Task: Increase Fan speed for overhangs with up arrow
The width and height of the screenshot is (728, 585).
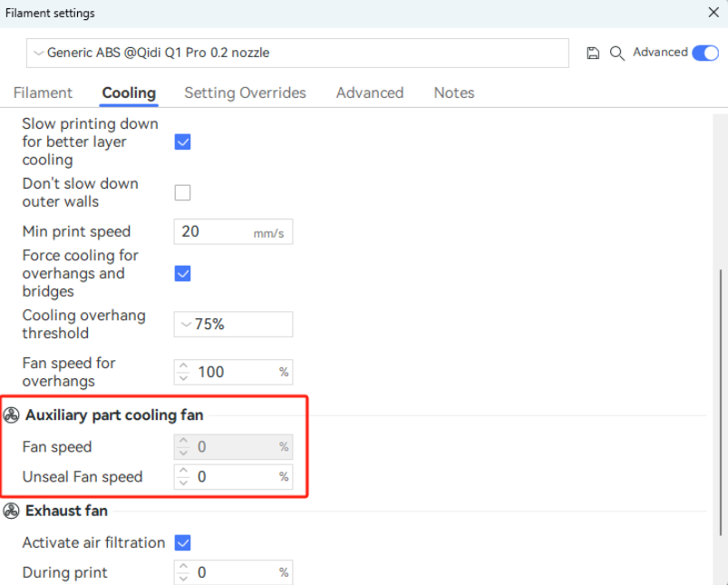Action: (x=184, y=366)
